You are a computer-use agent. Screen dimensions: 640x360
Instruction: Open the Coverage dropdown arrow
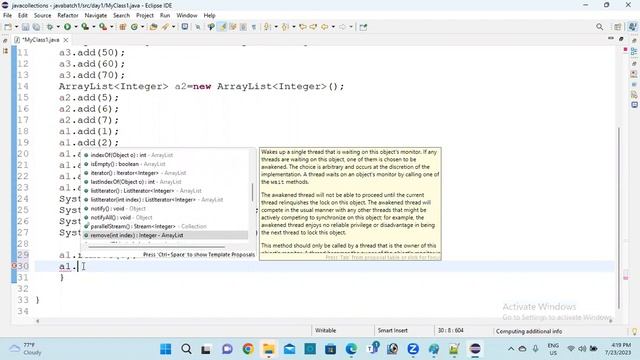click(x=93, y=27)
